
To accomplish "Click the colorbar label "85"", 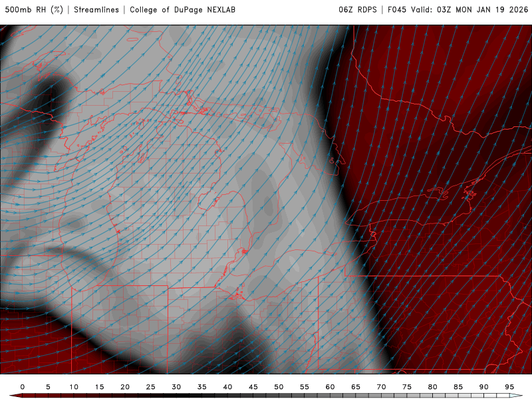I will 458,387.
